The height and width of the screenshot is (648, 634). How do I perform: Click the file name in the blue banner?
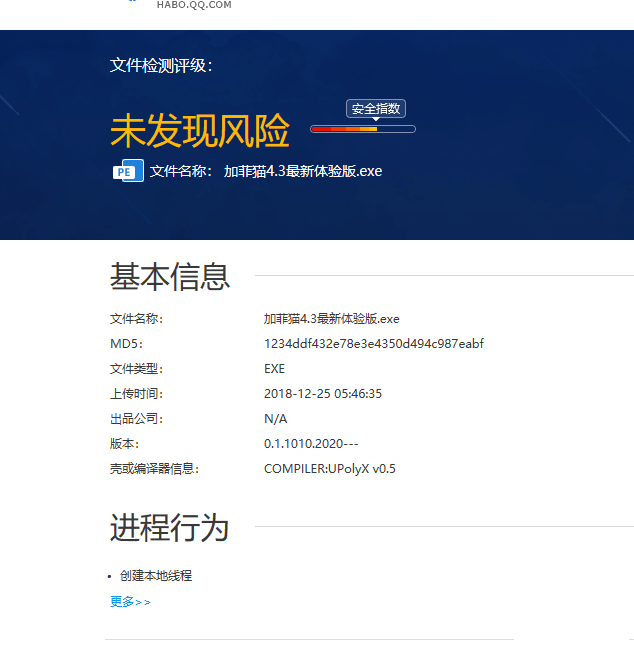point(302,171)
